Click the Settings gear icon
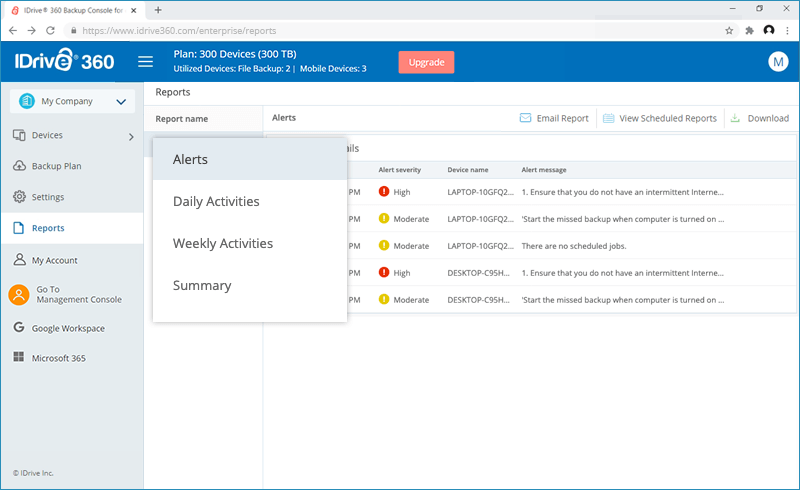Screen dimensions: 800x490 [19, 197]
